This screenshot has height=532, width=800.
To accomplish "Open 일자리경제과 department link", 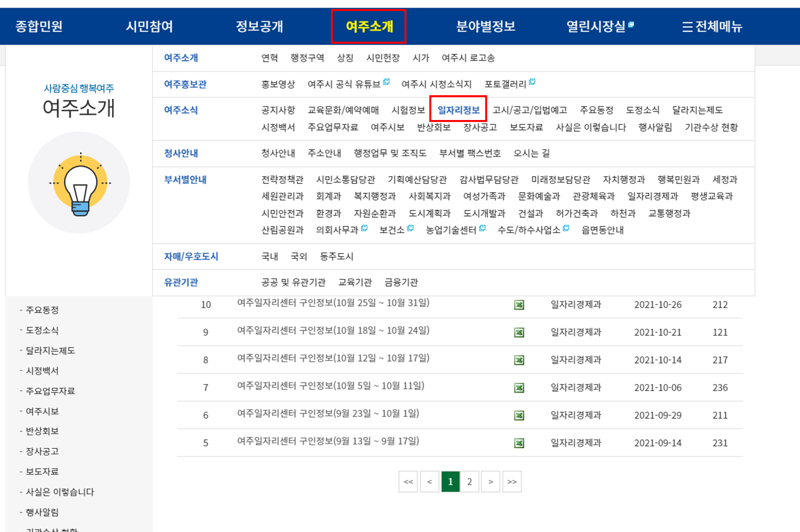I will click(x=652, y=196).
